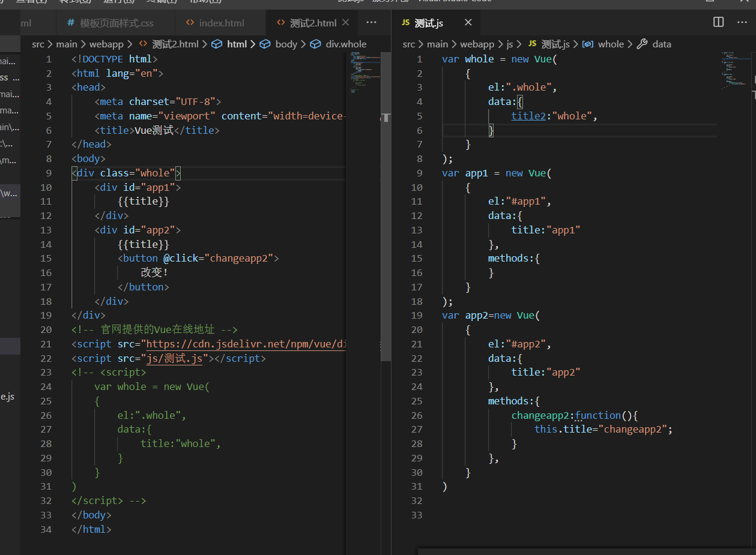The width and height of the screenshot is (756, 555).
Task: Click the js/测试.js script path link
Action: 175,358
